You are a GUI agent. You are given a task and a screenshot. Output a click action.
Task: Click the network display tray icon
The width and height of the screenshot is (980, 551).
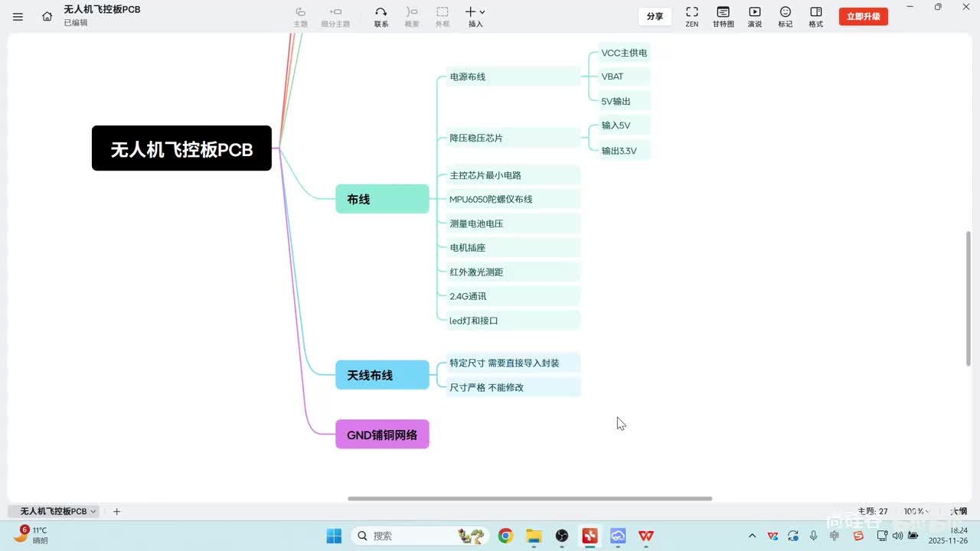pyautogui.click(x=881, y=536)
